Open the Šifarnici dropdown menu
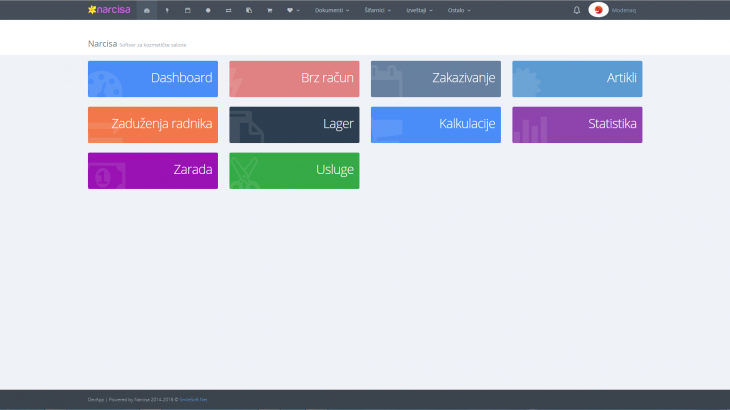The height and width of the screenshot is (410, 730). (378, 10)
